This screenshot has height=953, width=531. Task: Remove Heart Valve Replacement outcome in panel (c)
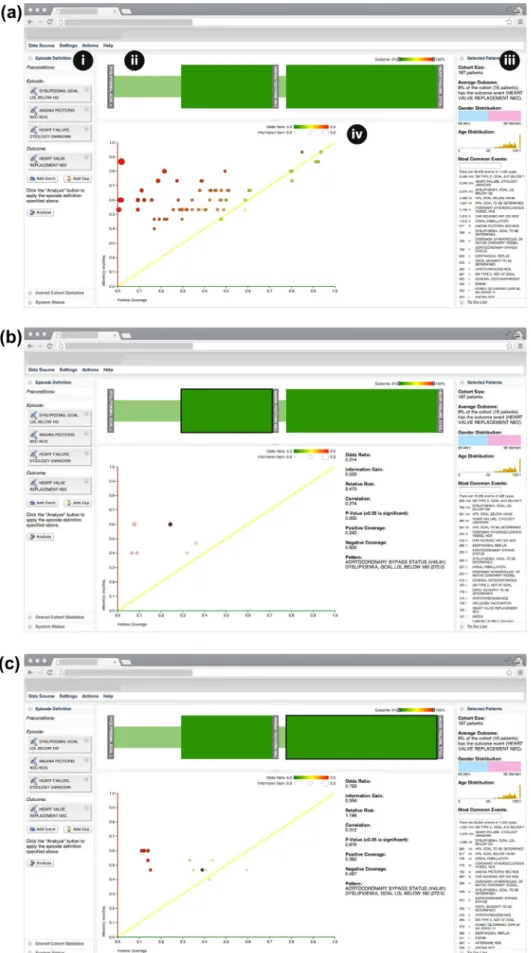click(86, 809)
